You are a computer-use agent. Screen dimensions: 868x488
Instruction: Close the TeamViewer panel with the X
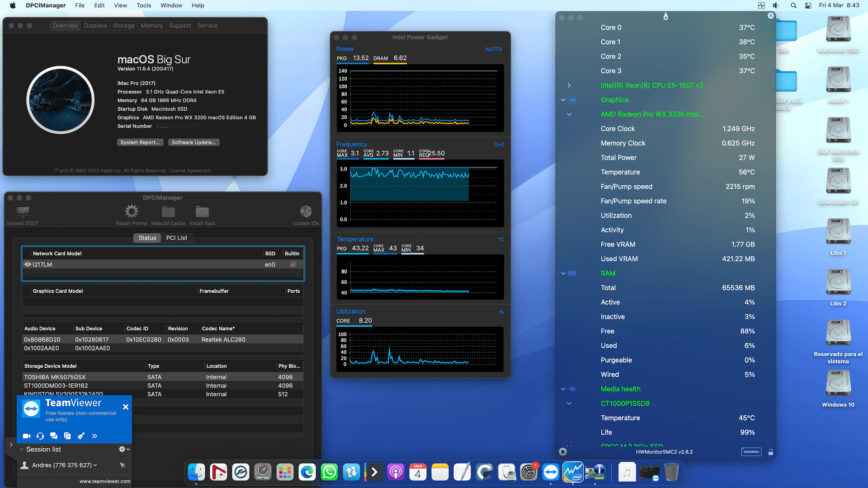click(126, 407)
